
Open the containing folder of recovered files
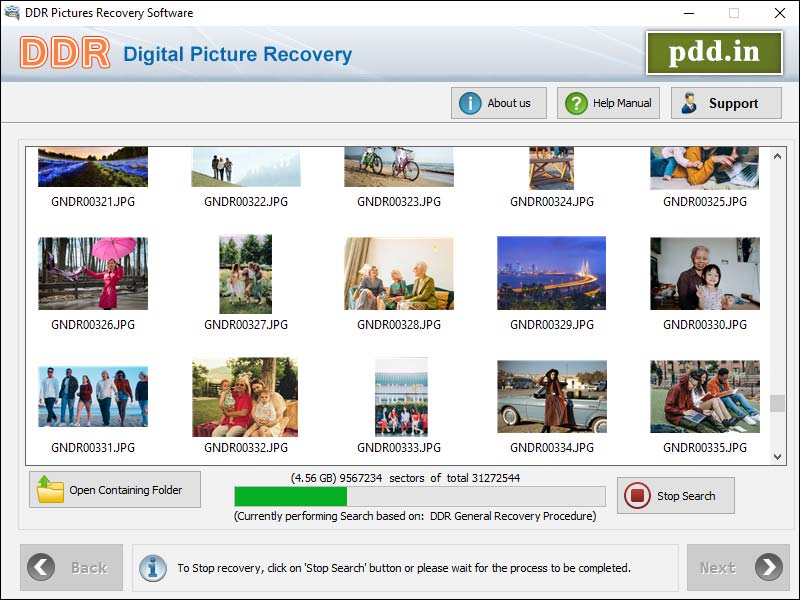click(x=114, y=489)
